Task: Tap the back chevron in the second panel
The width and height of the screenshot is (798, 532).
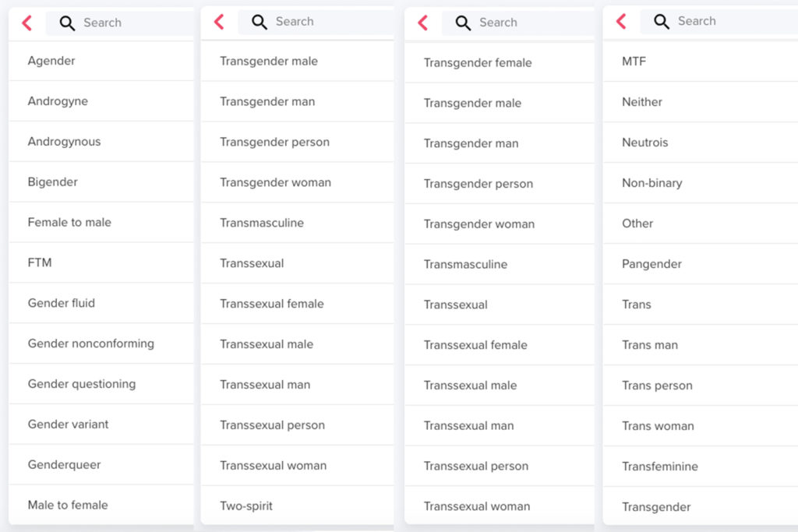Action: (x=219, y=23)
